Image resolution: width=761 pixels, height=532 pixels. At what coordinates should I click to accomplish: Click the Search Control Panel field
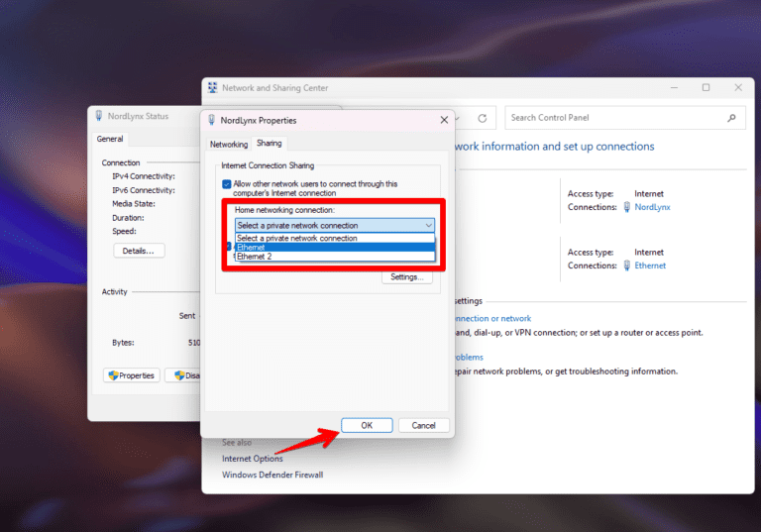coord(625,118)
